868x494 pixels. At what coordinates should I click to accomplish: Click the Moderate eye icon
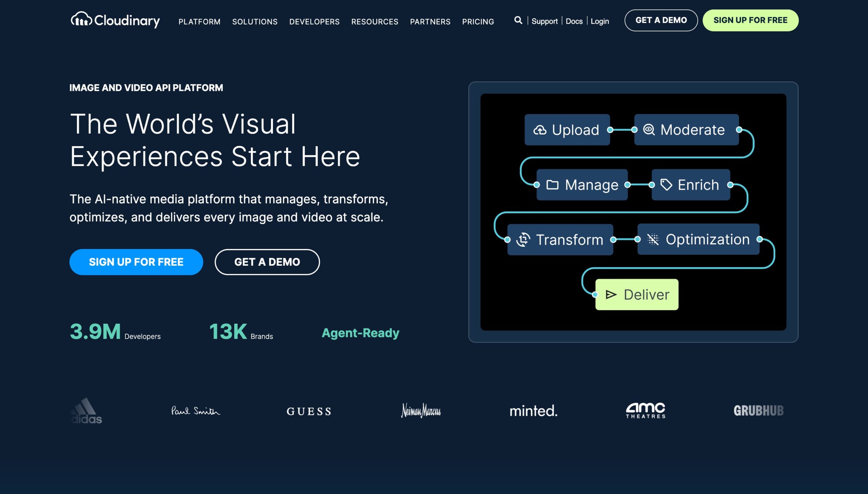[x=649, y=130]
